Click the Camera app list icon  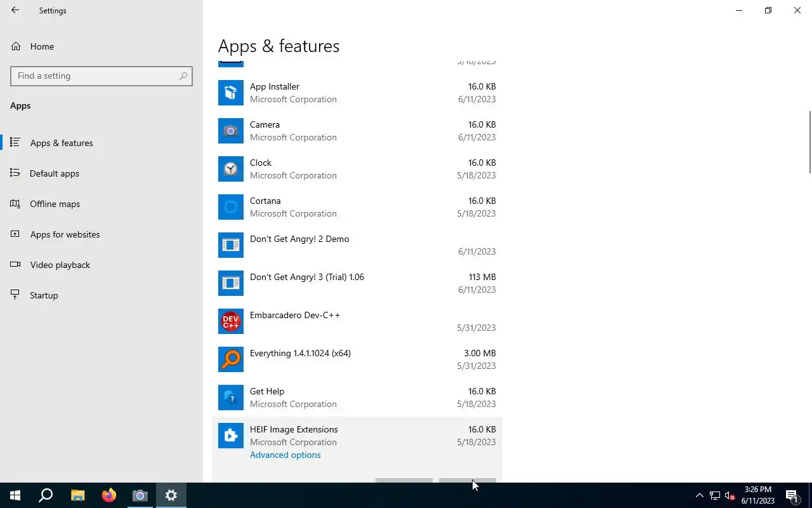coord(231,131)
